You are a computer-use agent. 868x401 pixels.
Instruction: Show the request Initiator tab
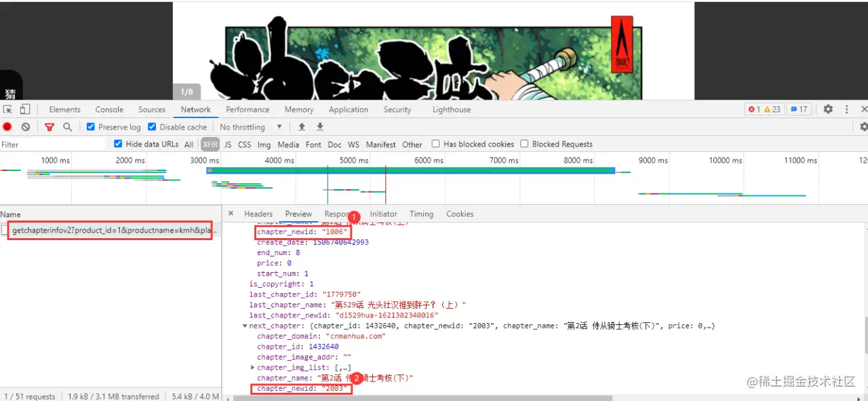click(x=383, y=214)
